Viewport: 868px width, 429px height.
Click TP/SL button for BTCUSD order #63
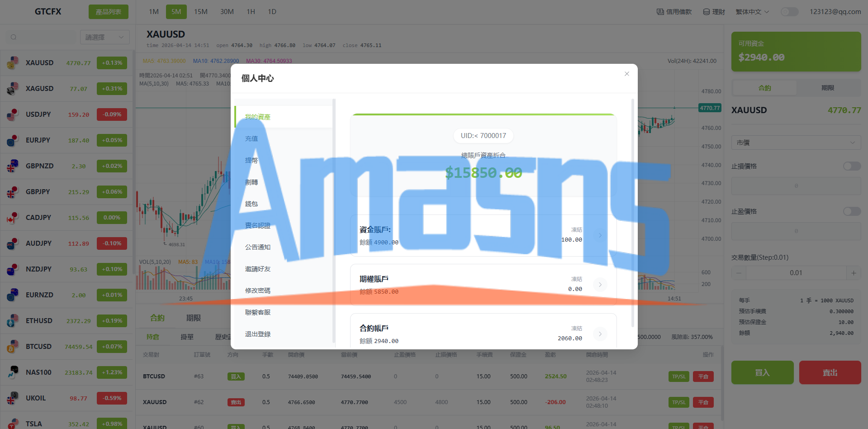click(679, 377)
